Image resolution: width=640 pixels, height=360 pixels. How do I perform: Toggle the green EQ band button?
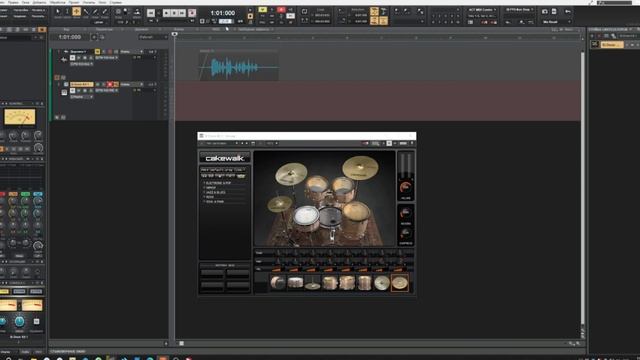pyautogui.click(x=25, y=194)
